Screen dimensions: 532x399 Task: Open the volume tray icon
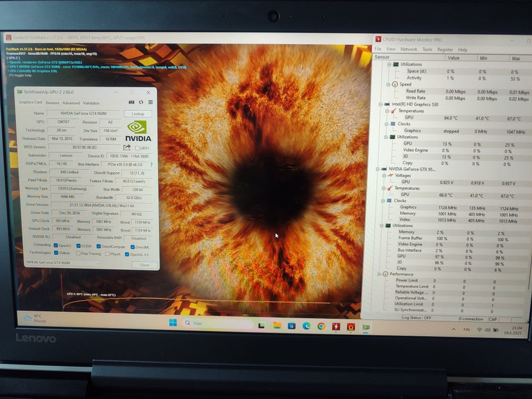[x=488, y=330]
